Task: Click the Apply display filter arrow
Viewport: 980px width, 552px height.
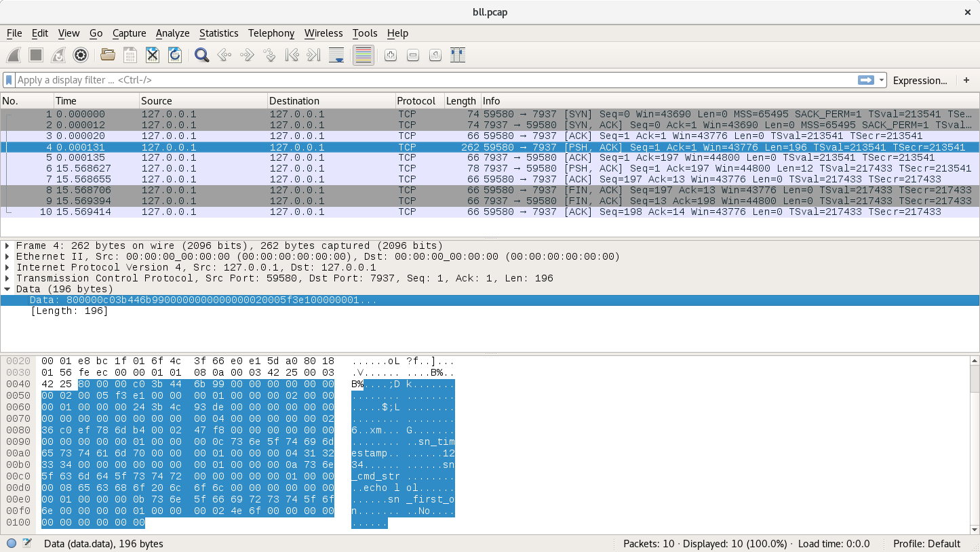Action: [x=865, y=80]
